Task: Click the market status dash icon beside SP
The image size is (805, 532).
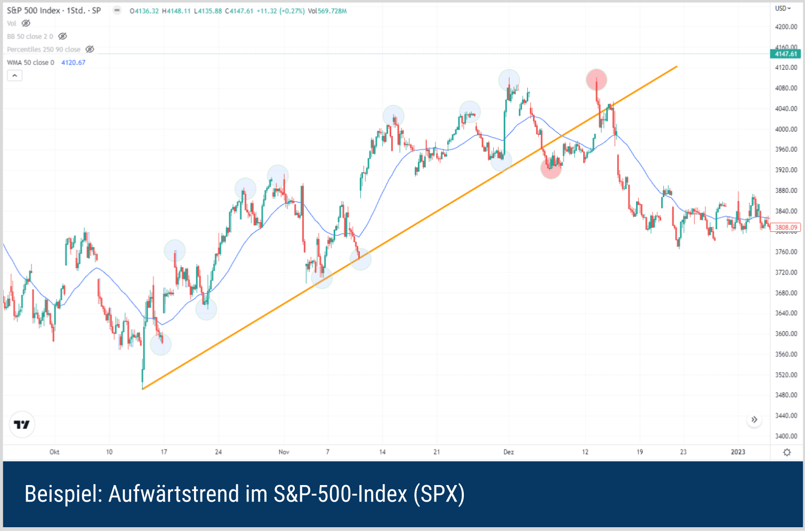Action: 117,10
